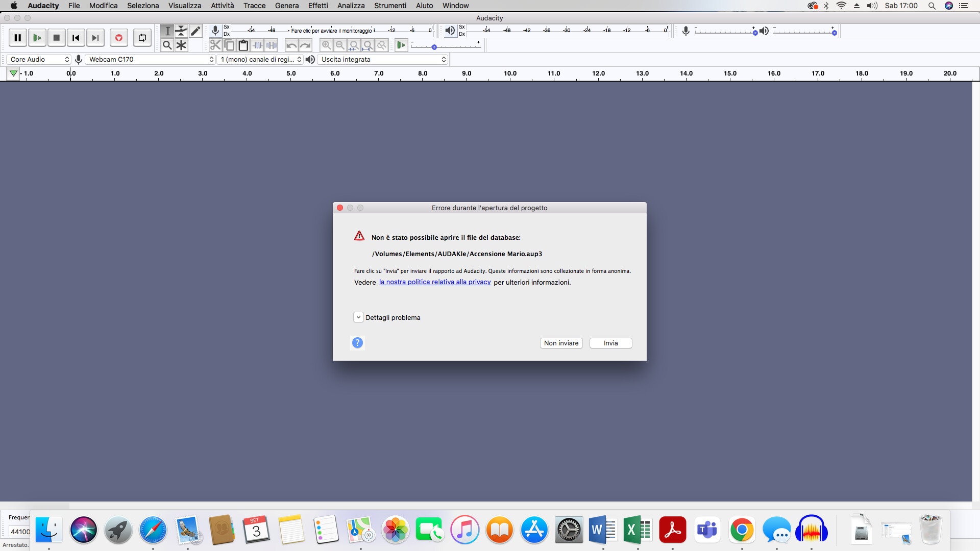The height and width of the screenshot is (551, 980).
Task: Click recording meter to start monitoring
Action: point(332,31)
